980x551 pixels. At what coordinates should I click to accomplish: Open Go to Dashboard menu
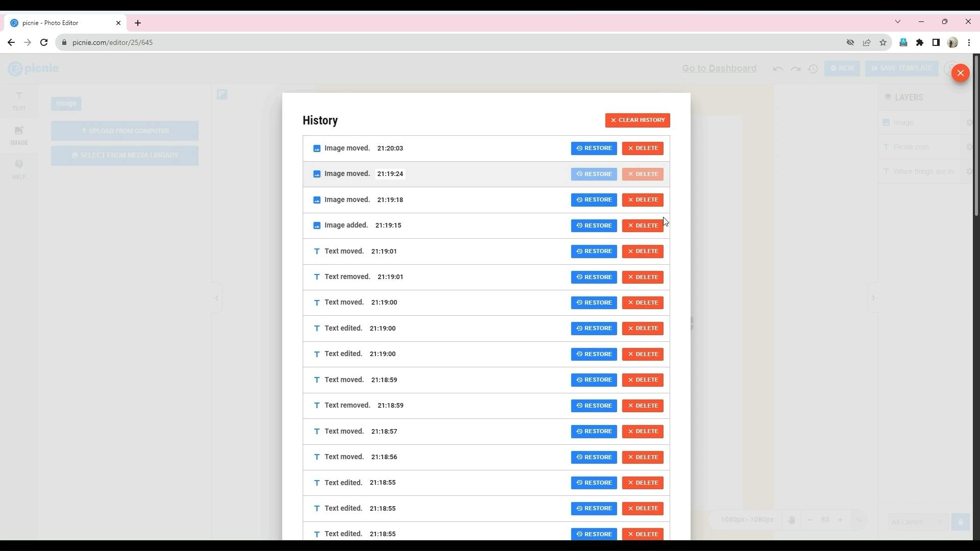(x=720, y=68)
